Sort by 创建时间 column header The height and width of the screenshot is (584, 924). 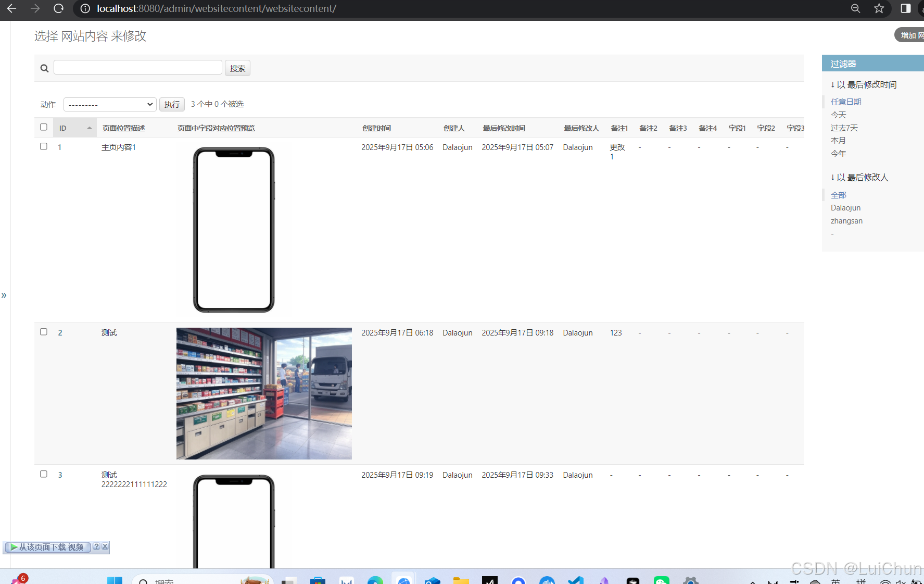(376, 128)
